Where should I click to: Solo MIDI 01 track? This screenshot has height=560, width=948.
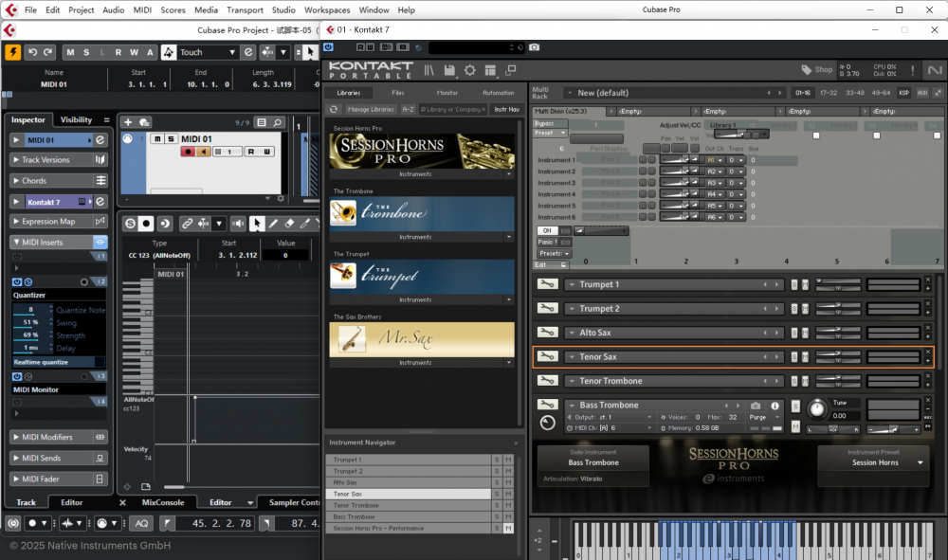171,139
